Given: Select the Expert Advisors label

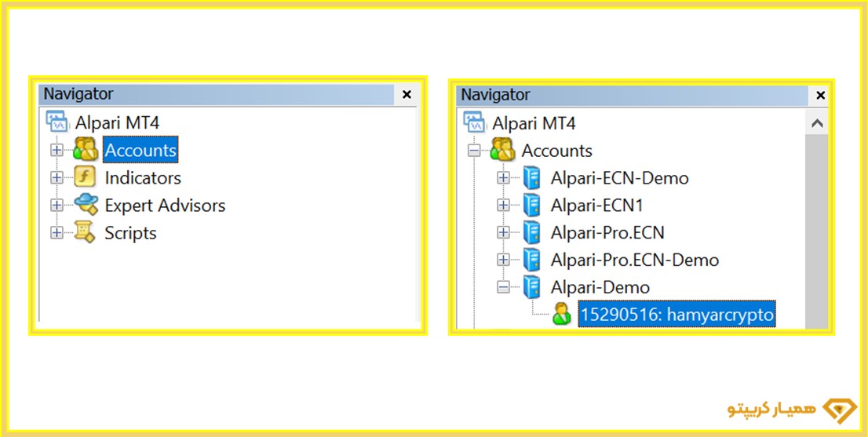Looking at the screenshot, I should (165, 206).
